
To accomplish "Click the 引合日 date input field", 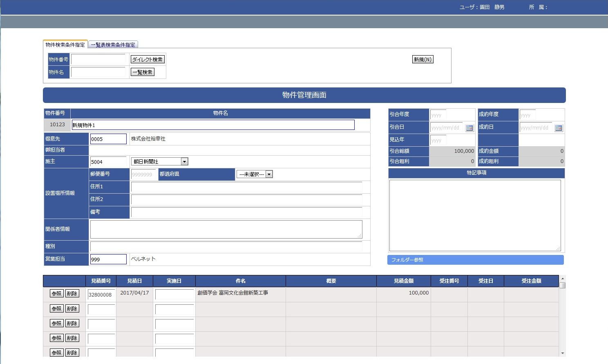I will coord(447,127).
